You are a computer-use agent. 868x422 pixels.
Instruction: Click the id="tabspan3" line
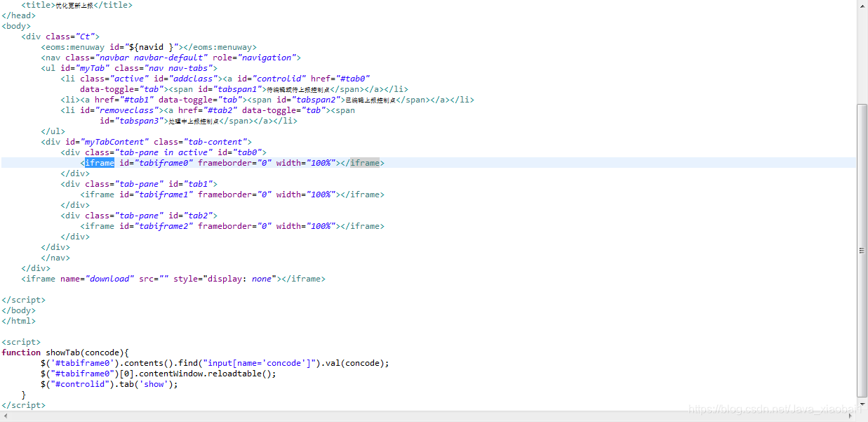point(199,121)
